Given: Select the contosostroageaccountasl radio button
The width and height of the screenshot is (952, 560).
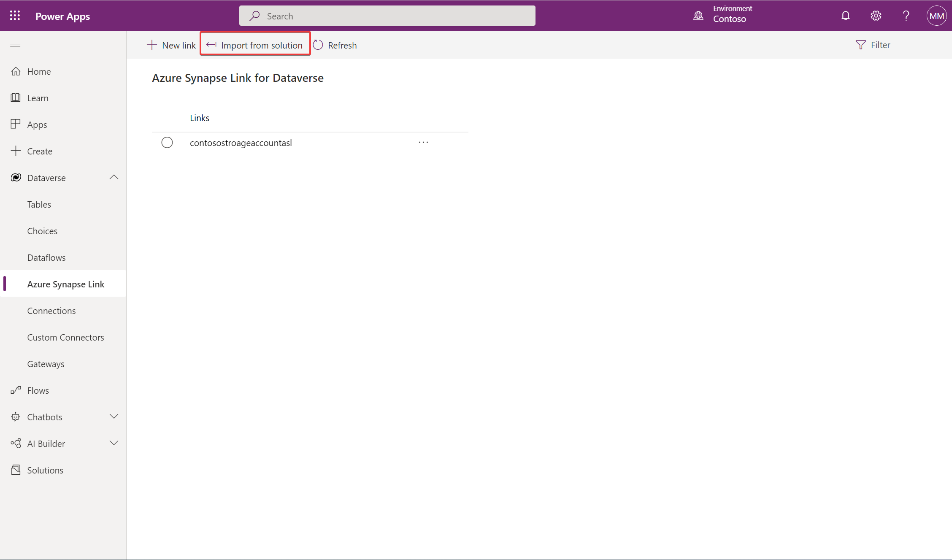Looking at the screenshot, I should (167, 142).
